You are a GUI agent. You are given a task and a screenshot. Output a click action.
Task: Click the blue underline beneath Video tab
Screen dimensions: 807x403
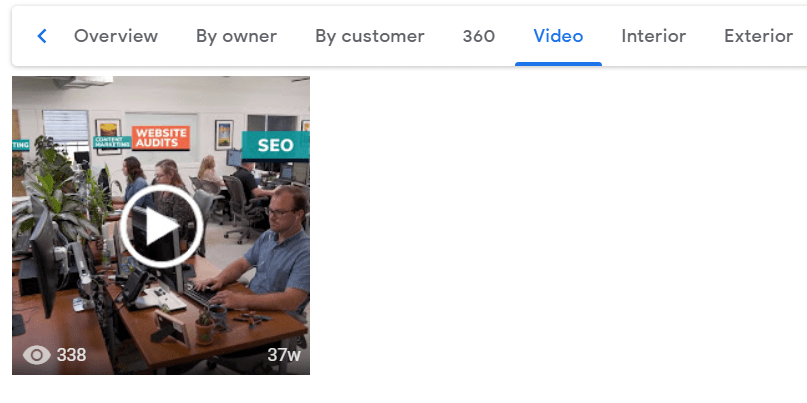558,64
